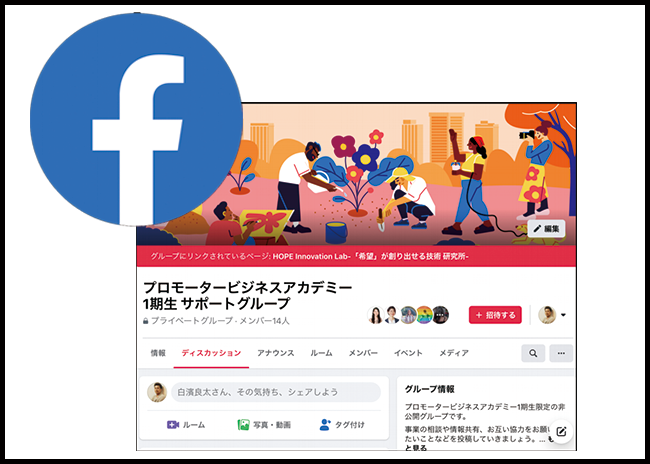Click the large Facebook logo

pos(136,119)
